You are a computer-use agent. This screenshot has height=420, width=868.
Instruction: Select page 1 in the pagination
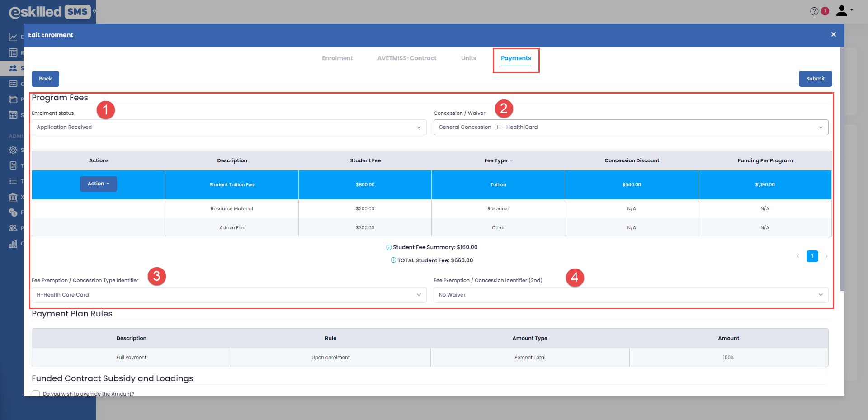click(x=812, y=256)
